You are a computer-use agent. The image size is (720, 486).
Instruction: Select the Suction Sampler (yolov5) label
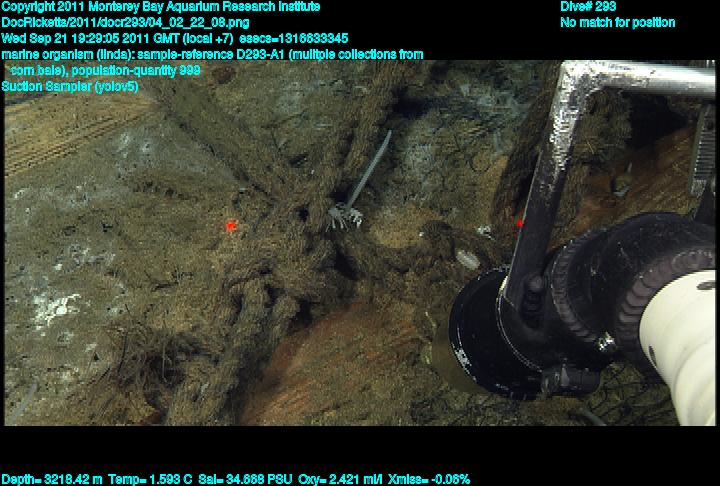click(70, 86)
